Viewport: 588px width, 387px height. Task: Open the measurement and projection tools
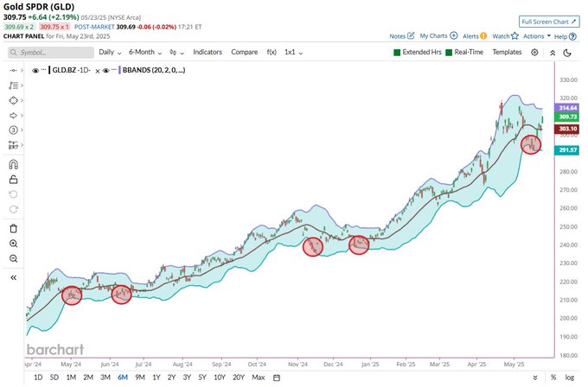pos(14,145)
